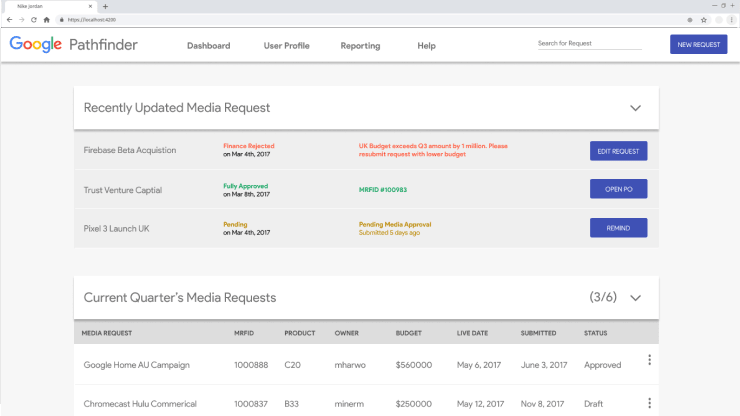Click the Google Pathfinder logo
The width and height of the screenshot is (740, 416).
point(74,44)
